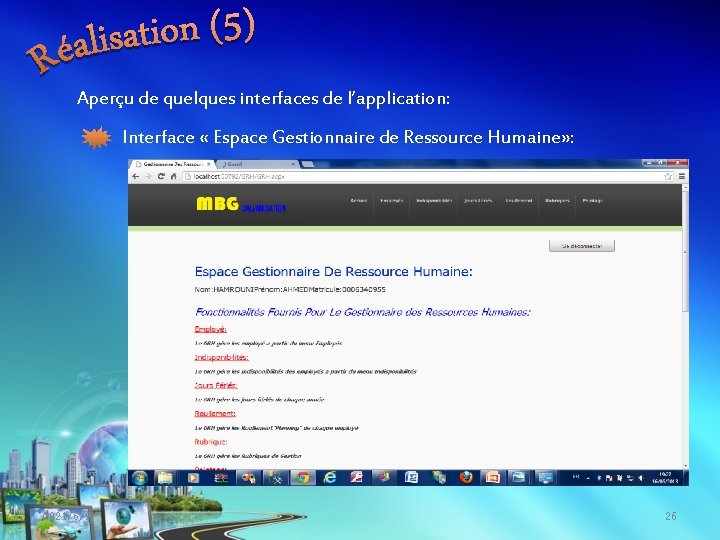Open the Accueil menu item
Image resolution: width=720 pixels, height=540 pixels.
359,201
